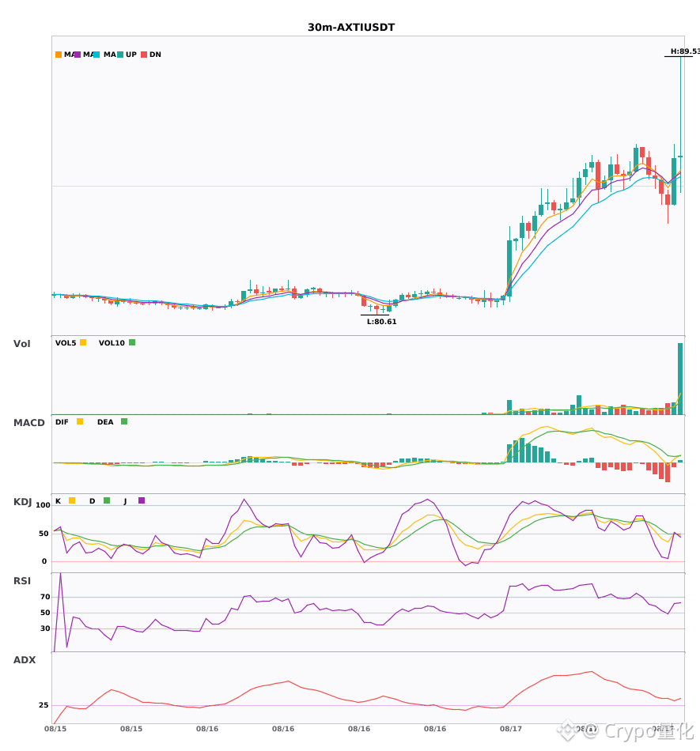Click the RSI axis value 70
Screen dimensions: 700x751
click(x=45, y=597)
